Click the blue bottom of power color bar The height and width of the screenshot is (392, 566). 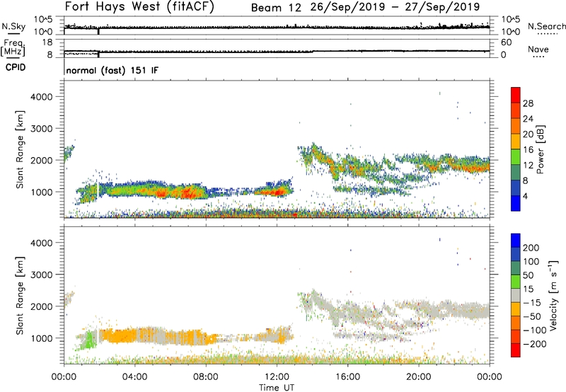click(516, 203)
